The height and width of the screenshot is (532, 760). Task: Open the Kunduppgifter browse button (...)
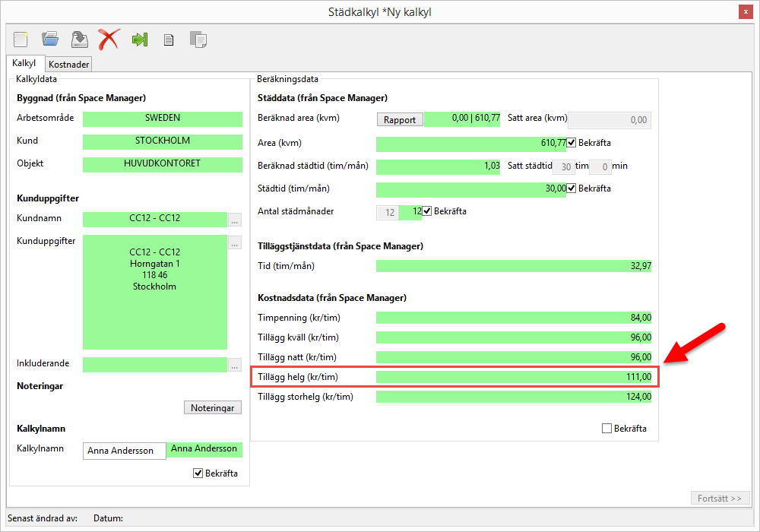point(235,243)
